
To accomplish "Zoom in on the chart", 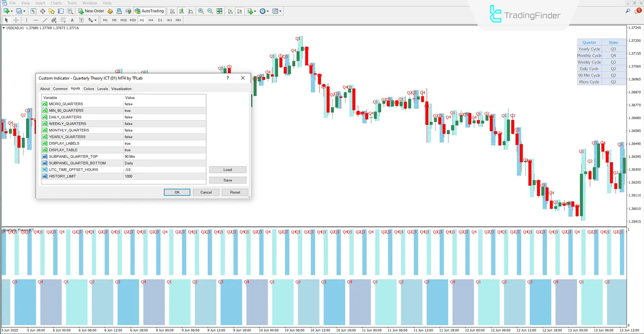I will 201,11.
